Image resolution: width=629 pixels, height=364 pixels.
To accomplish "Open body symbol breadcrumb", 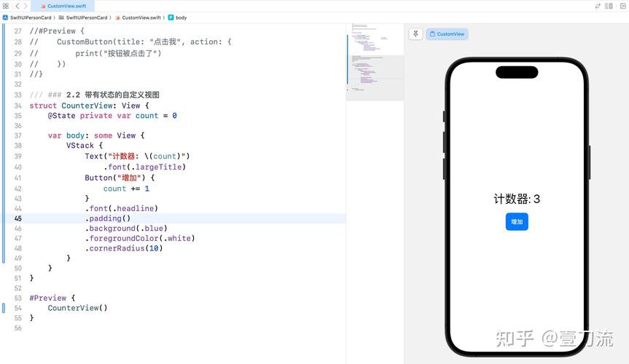I will point(177,17).
